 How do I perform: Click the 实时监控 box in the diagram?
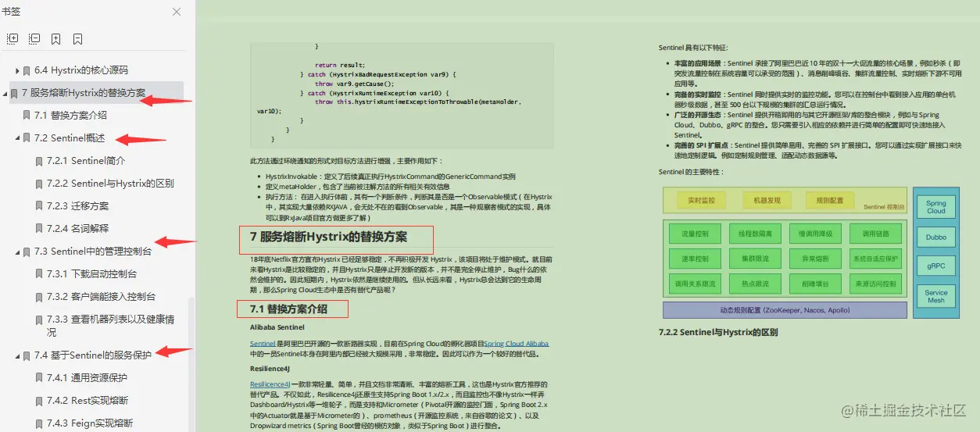tap(701, 201)
